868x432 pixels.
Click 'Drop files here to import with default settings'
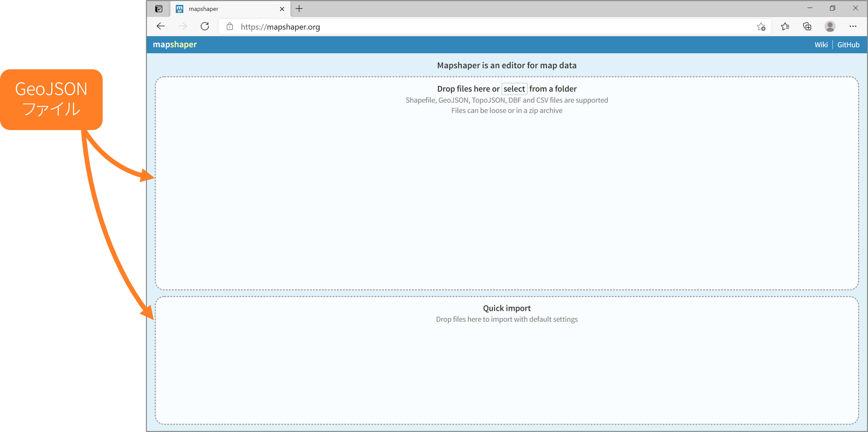click(x=507, y=319)
